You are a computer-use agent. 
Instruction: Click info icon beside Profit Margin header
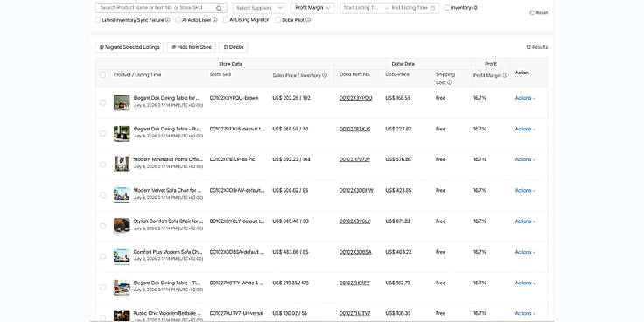pos(505,75)
